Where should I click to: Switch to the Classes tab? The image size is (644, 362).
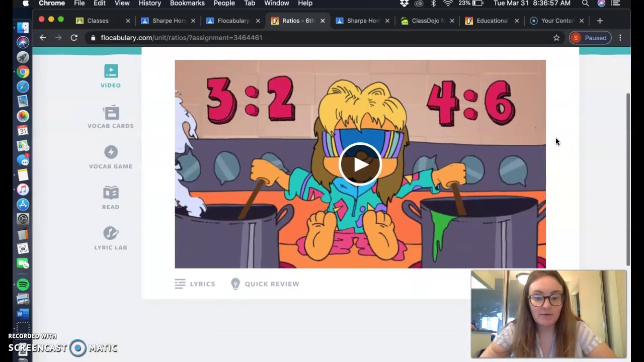click(98, 21)
